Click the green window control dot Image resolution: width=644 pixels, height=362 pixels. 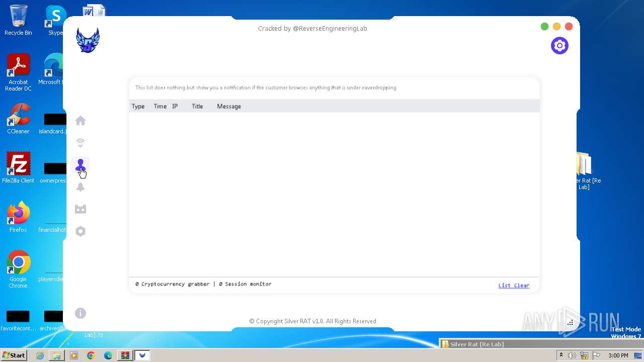pyautogui.click(x=544, y=27)
